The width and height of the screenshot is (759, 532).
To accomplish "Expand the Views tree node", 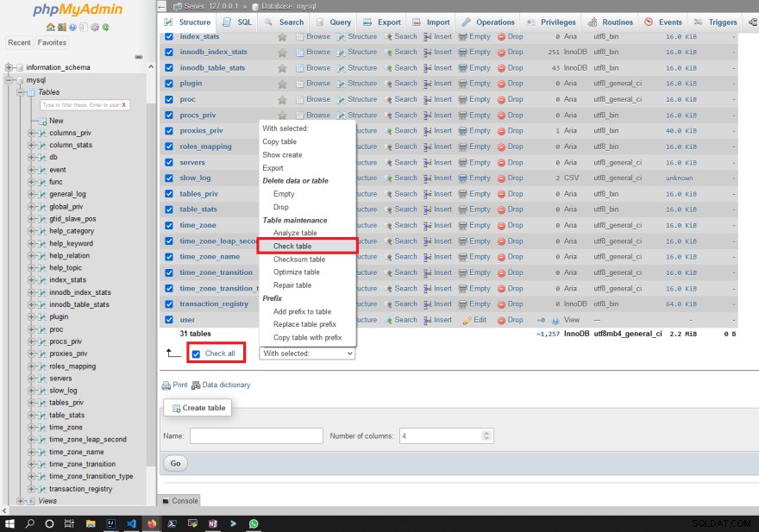I will click(x=20, y=501).
